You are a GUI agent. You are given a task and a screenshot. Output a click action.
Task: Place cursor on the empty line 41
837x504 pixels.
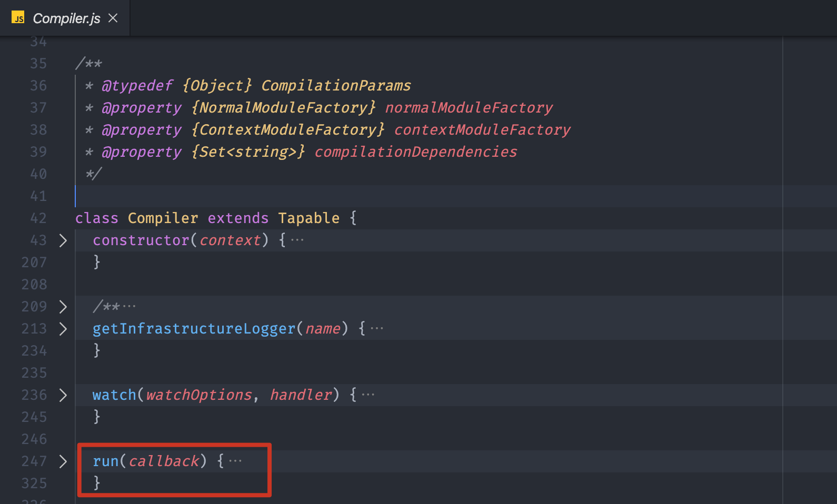(x=421, y=196)
